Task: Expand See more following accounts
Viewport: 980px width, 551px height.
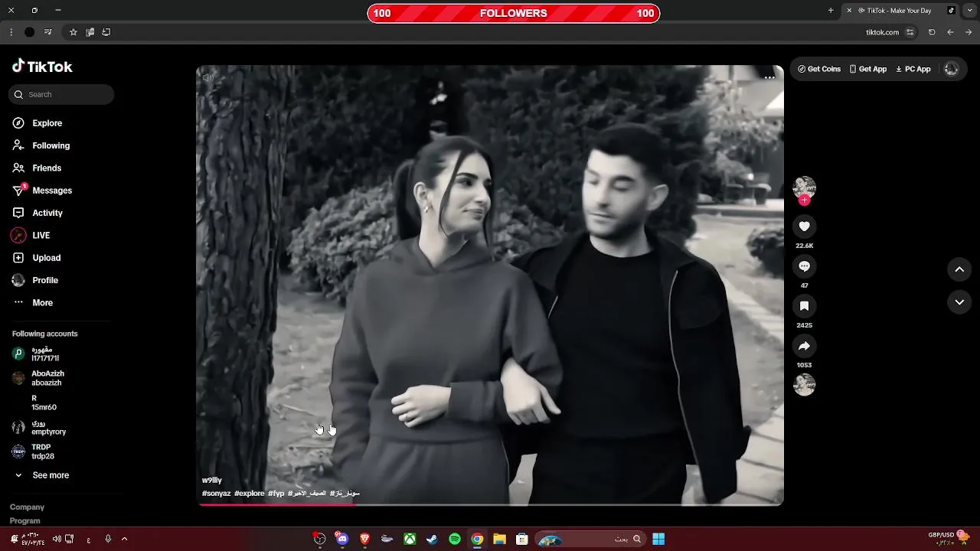Action: 41,475
